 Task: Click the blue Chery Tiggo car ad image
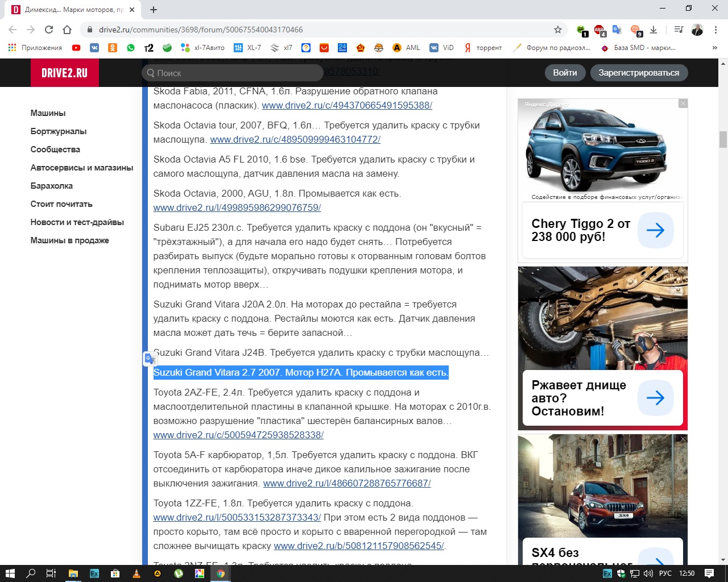coord(597,148)
